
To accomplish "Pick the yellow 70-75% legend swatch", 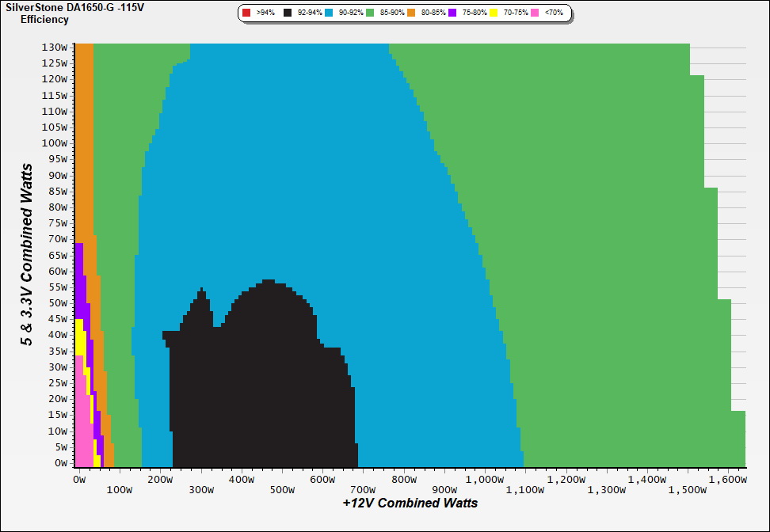I will click(x=495, y=13).
